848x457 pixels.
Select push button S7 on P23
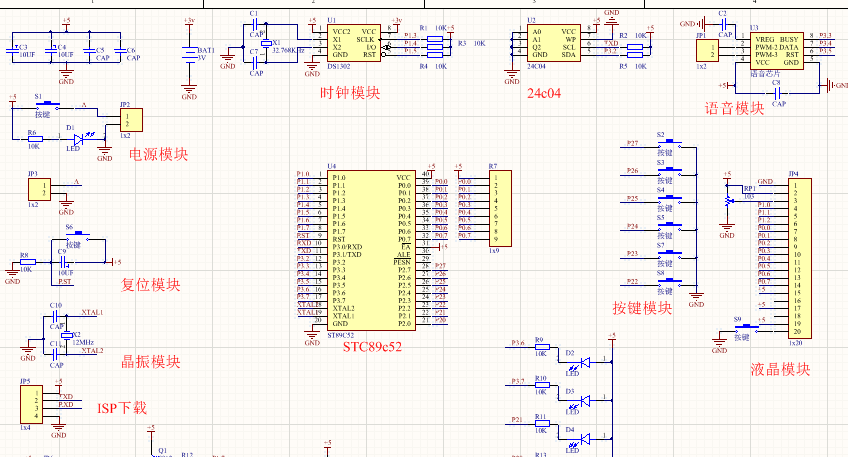point(669,253)
